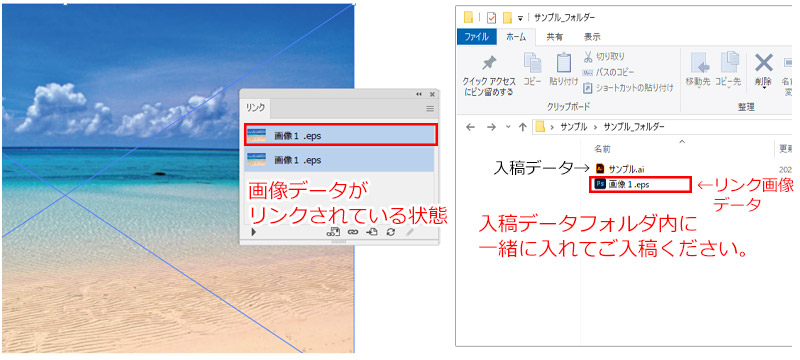Click サンプル in the address breadcrumb
This screenshot has height=360, width=800.
[573, 127]
